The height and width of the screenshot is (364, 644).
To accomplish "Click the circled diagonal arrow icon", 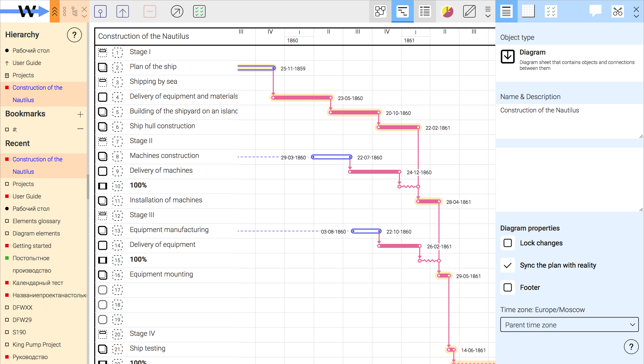I will point(177,12).
